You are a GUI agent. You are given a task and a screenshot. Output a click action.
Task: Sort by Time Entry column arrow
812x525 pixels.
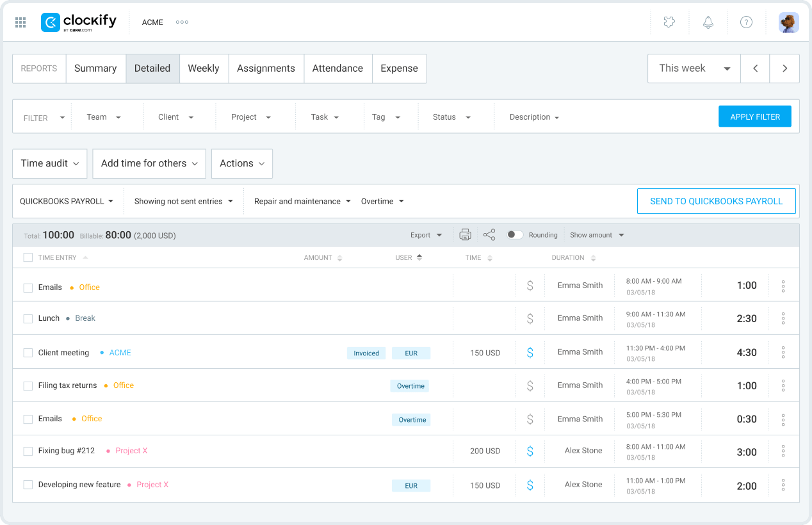(85, 257)
